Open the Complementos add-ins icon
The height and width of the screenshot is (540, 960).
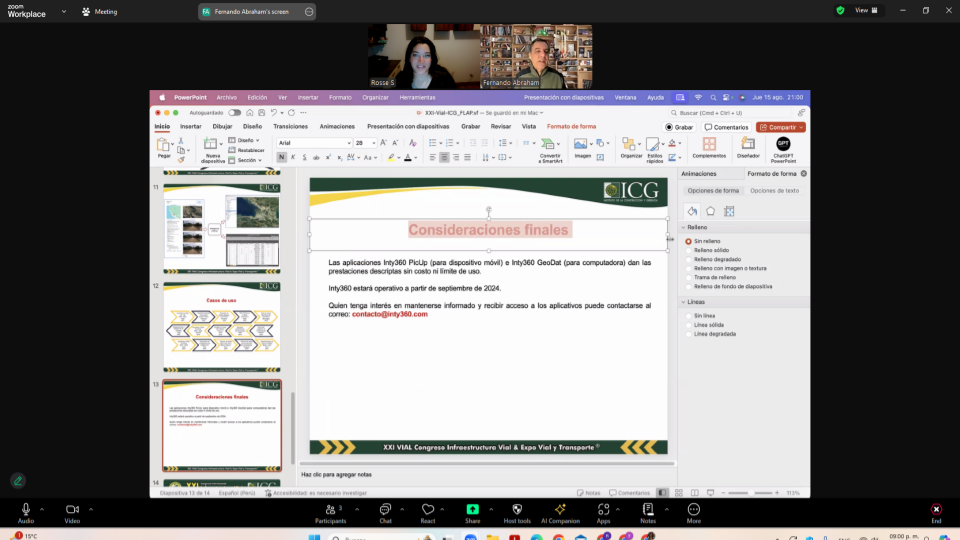tap(709, 144)
